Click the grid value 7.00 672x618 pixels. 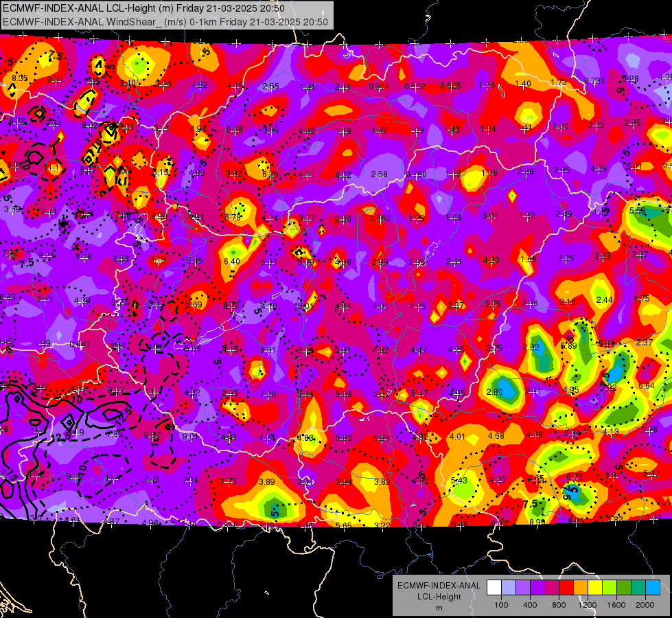pyautogui.click(x=268, y=394)
